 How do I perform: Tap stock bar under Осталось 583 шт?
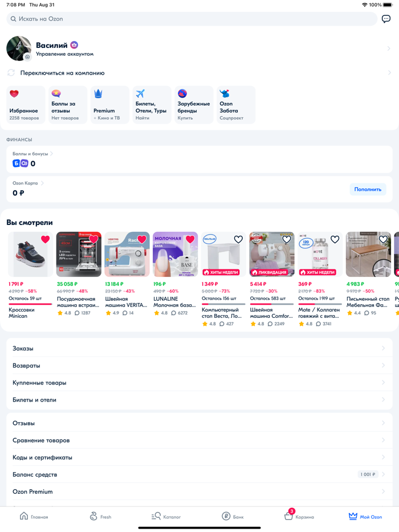272,304
